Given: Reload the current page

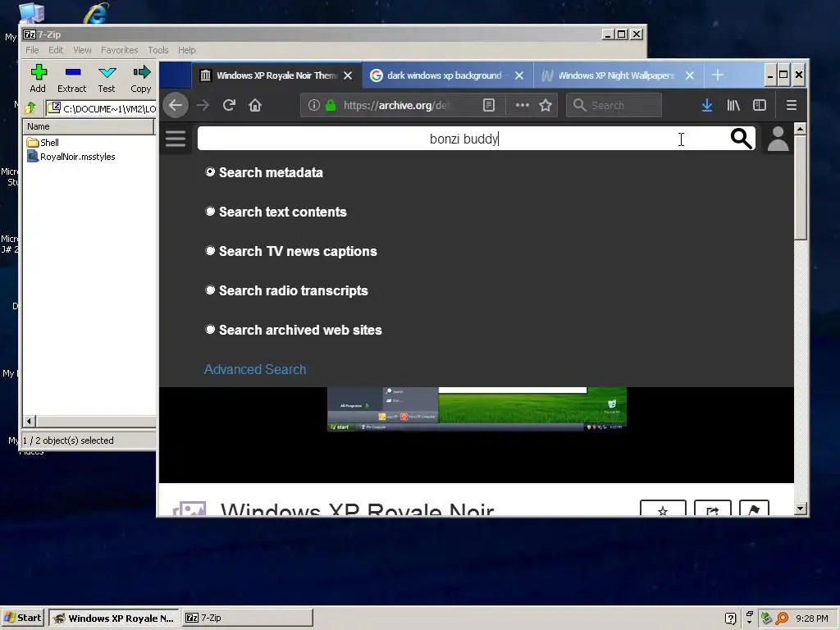Looking at the screenshot, I should 230,105.
